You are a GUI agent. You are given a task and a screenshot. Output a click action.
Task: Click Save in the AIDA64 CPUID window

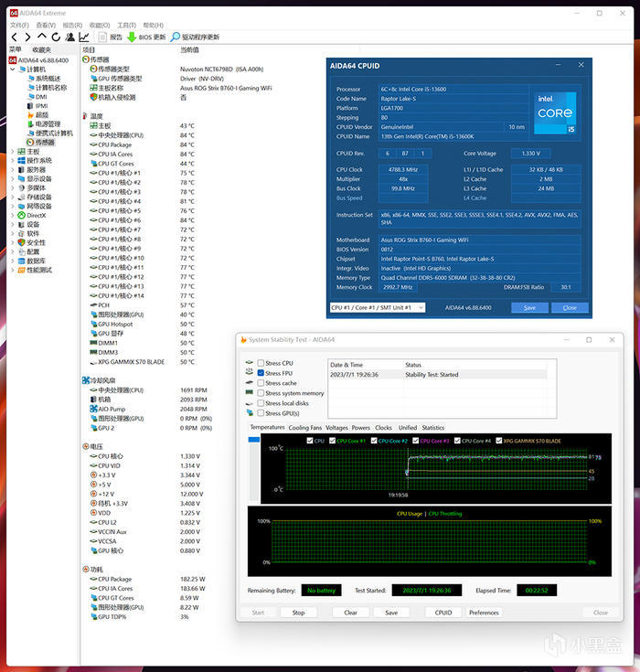(x=530, y=308)
